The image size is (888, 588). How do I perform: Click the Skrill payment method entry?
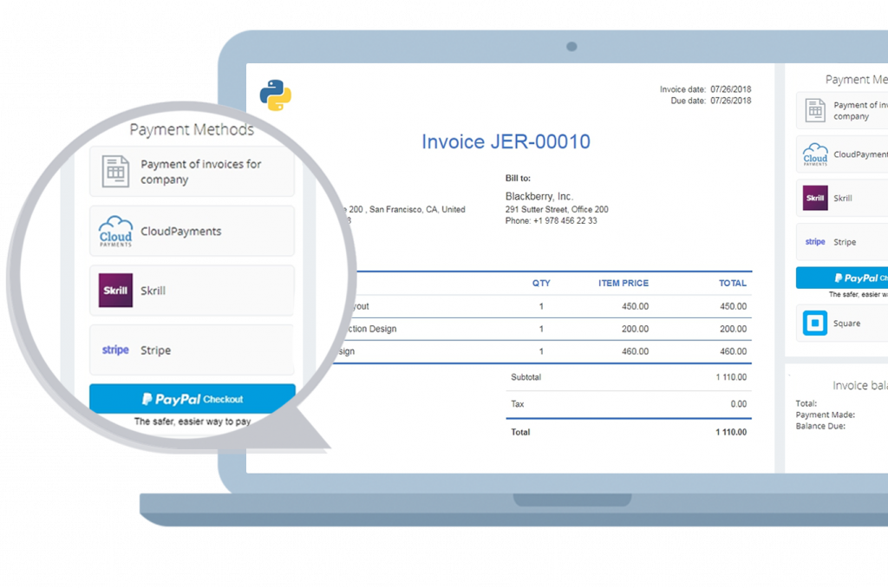pos(191,290)
